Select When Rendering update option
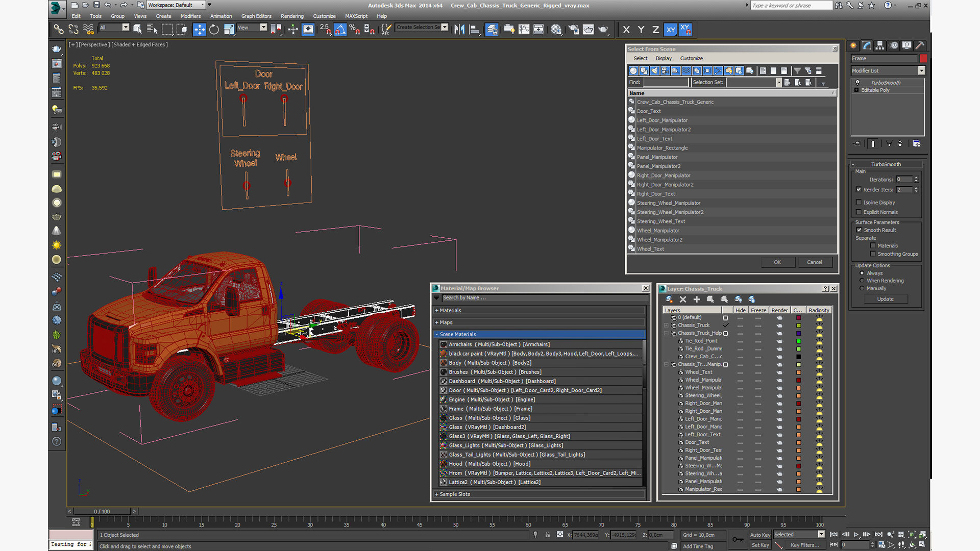Image resolution: width=980 pixels, height=551 pixels. [x=862, y=281]
